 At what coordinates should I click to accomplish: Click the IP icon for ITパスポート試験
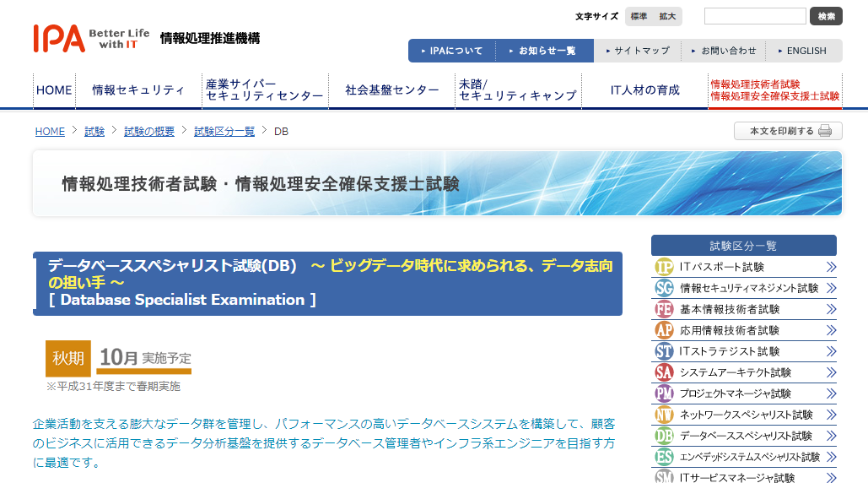[664, 267]
